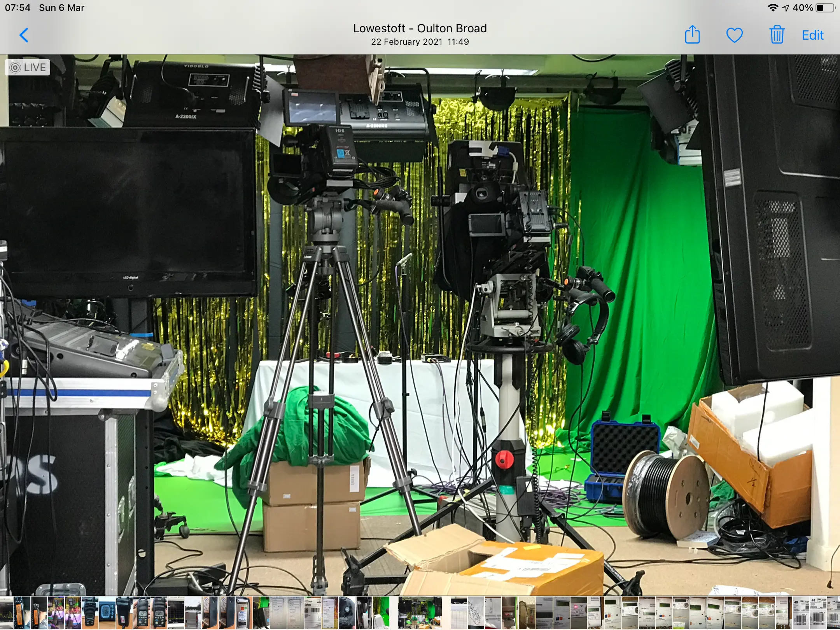Tap the Lowestoft - Oulton Broad title
This screenshot has width=840, height=630.
click(x=420, y=28)
